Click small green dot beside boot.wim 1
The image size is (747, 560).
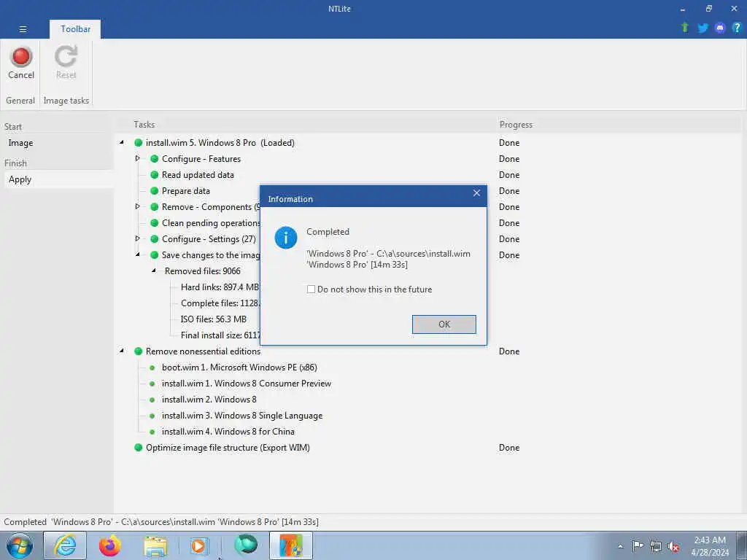pyautogui.click(x=152, y=367)
